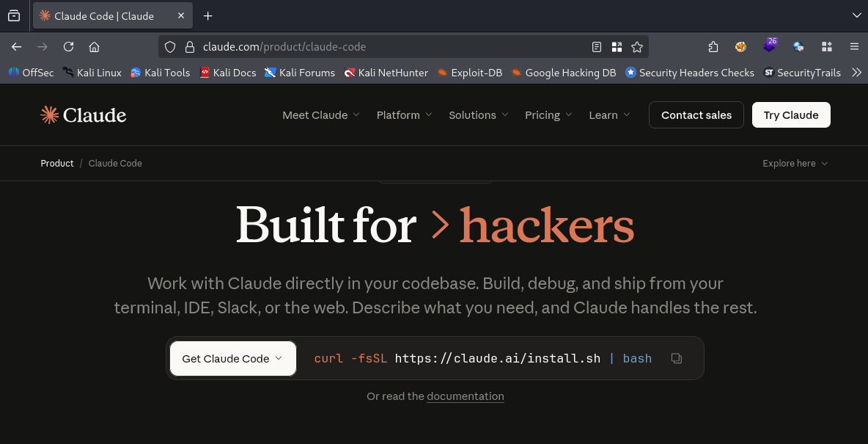The image size is (868, 444).
Task: Select the Claude Code | Claude tab
Action: click(x=105, y=15)
